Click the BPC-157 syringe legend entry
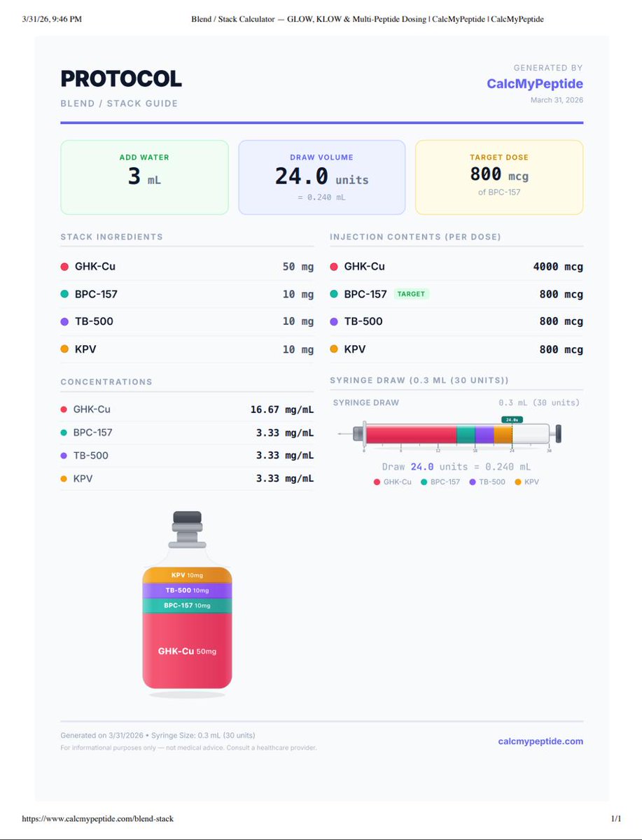 [440, 482]
